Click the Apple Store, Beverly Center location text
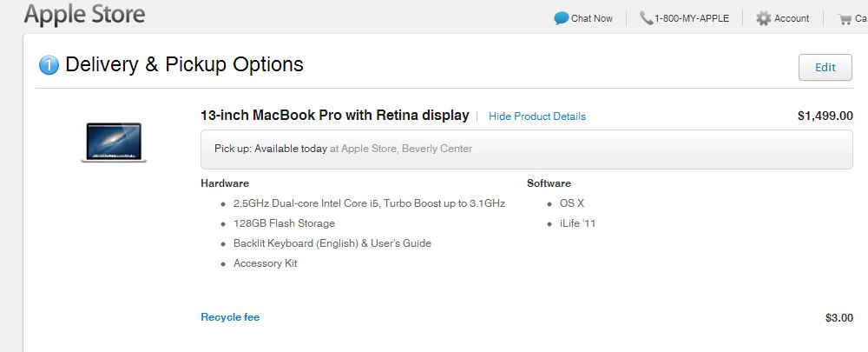 [407, 149]
